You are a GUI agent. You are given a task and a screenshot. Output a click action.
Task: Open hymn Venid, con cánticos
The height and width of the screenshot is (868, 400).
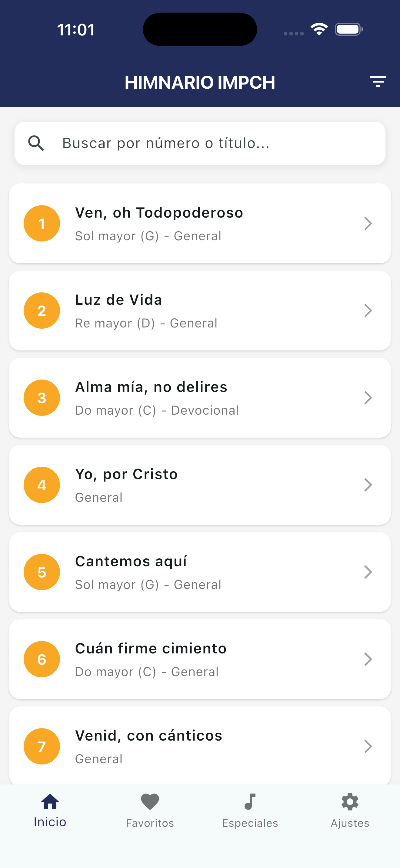tap(149, 735)
